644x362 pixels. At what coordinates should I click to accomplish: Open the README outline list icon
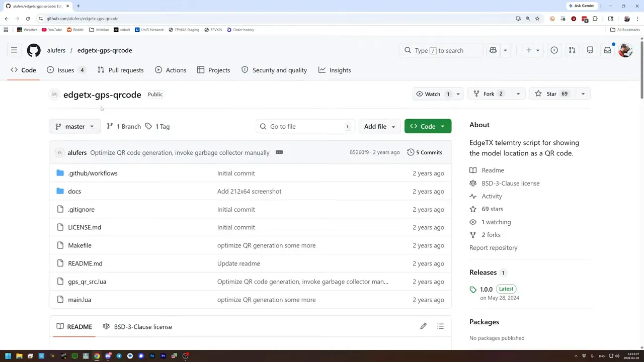(440, 326)
